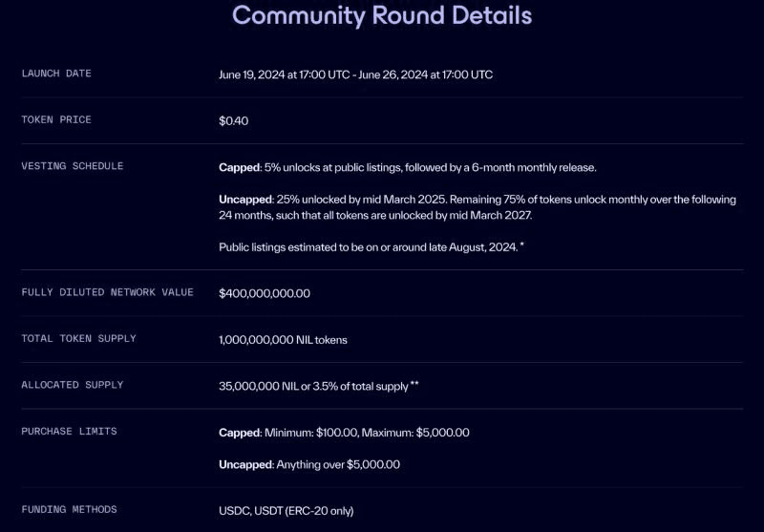The width and height of the screenshot is (764, 532).
Task: Click the ALLOCATED SUPPLY label
Action: point(73,385)
